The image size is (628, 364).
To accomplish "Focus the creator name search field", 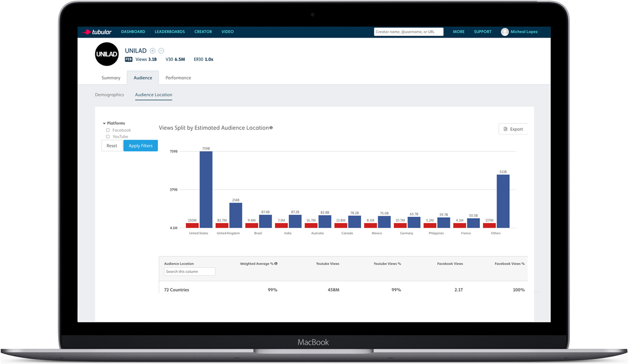I will [x=408, y=32].
